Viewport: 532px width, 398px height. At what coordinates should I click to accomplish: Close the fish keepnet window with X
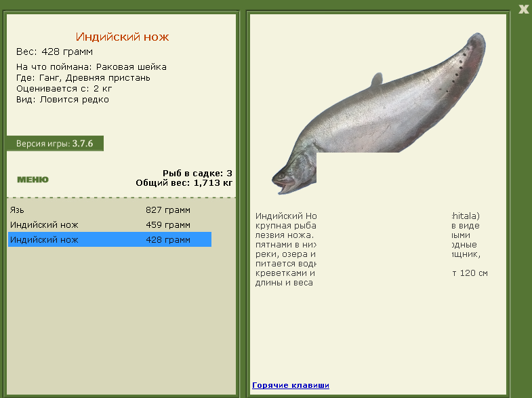523,9
